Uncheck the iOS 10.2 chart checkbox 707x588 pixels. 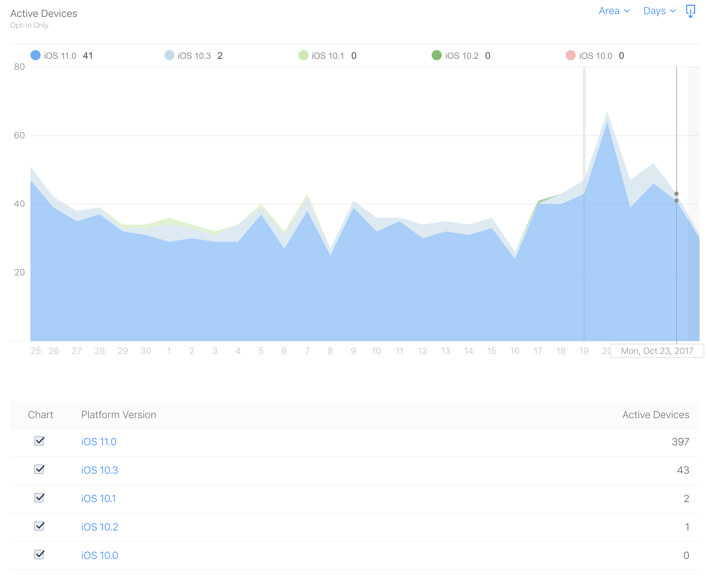tap(39, 526)
